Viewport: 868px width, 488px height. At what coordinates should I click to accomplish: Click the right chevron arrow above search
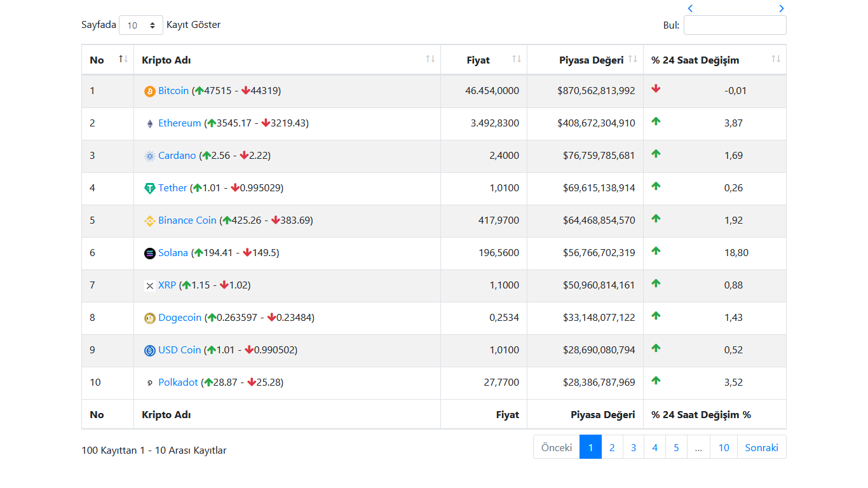[782, 8]
